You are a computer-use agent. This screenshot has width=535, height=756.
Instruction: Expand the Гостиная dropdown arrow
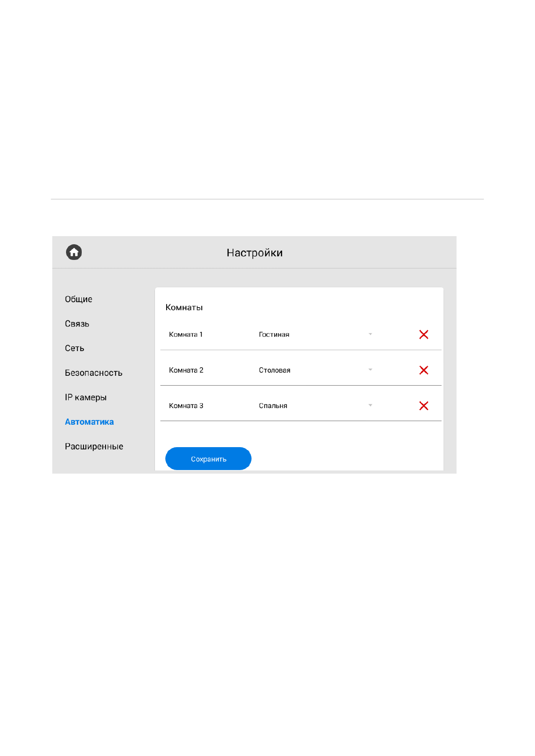tap(370, 334)
